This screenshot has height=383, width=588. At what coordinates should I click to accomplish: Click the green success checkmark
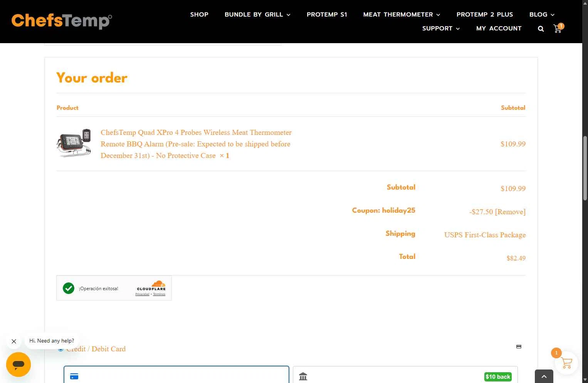click(x=69, y=288)
